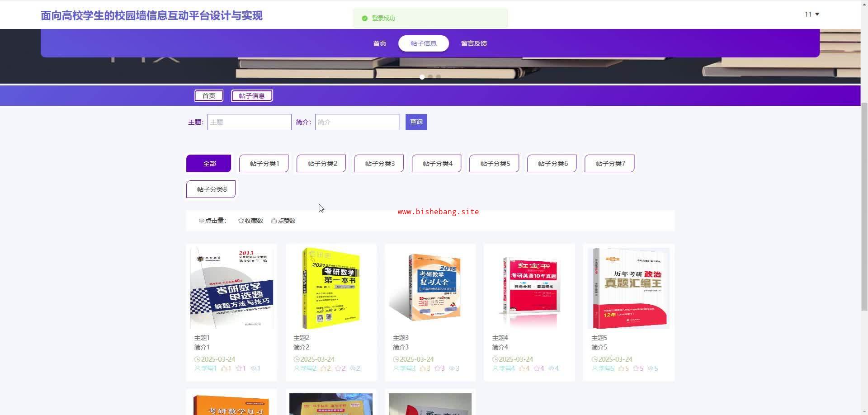The height and width of the screenshot is (415, 868).
Task: Click the clock icon on 主题1 card
Action: point(198,359)
